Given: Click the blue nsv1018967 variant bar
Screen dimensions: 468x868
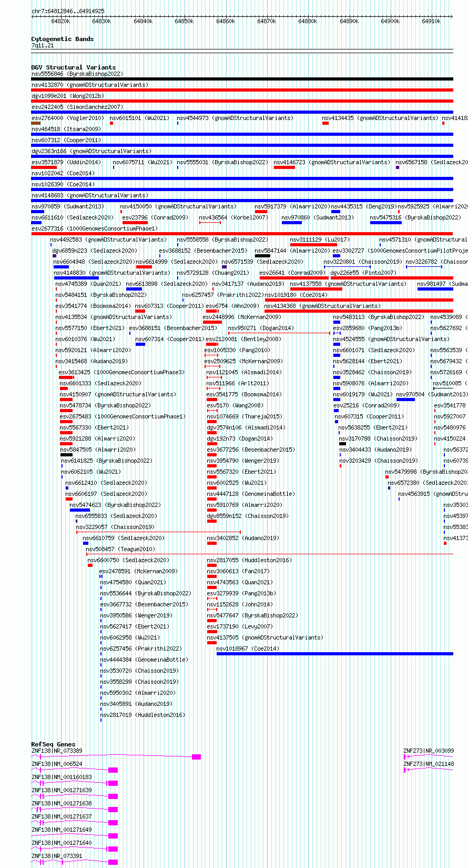Looking at the screenshot, I should pos(334,654).
